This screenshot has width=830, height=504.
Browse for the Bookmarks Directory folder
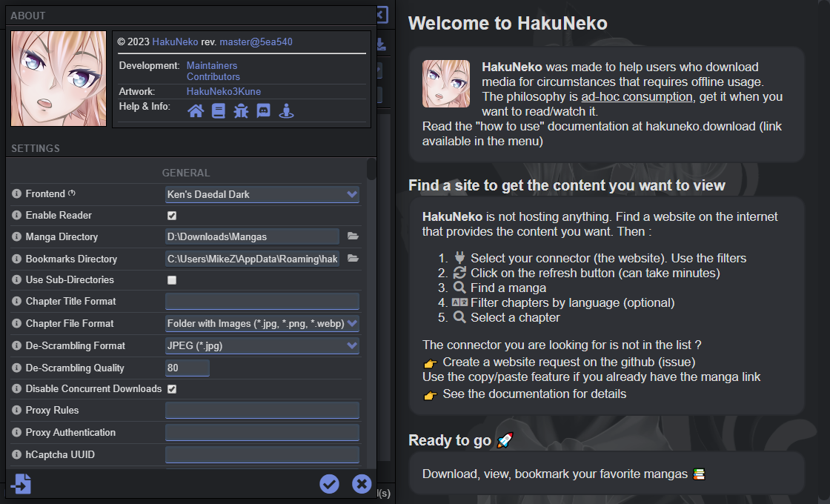click(x=353, y=258)
